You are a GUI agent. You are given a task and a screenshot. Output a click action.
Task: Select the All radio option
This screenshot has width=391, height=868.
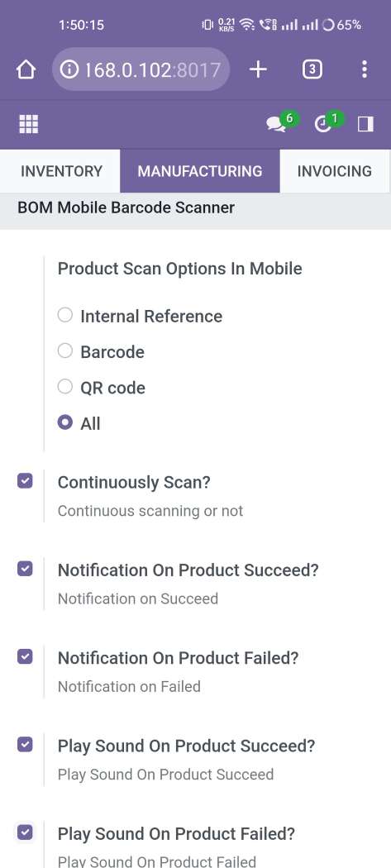click(x=65, y=423)
